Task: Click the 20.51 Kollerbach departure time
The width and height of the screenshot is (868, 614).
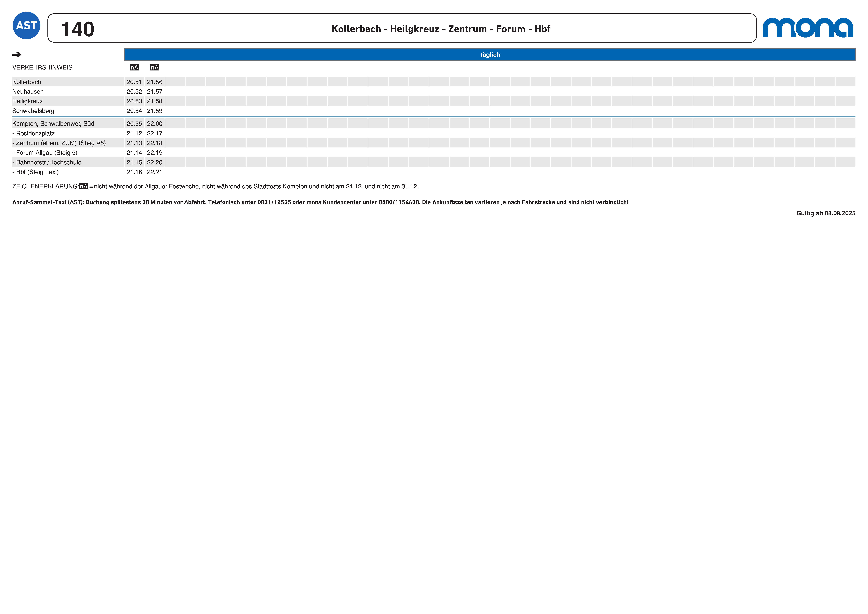Action: (134, 82)
